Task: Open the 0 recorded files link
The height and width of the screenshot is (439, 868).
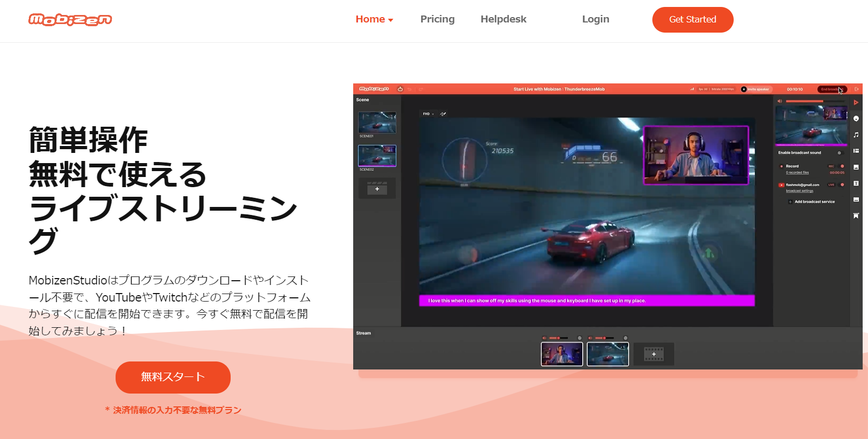Action: tap(797, 173)
